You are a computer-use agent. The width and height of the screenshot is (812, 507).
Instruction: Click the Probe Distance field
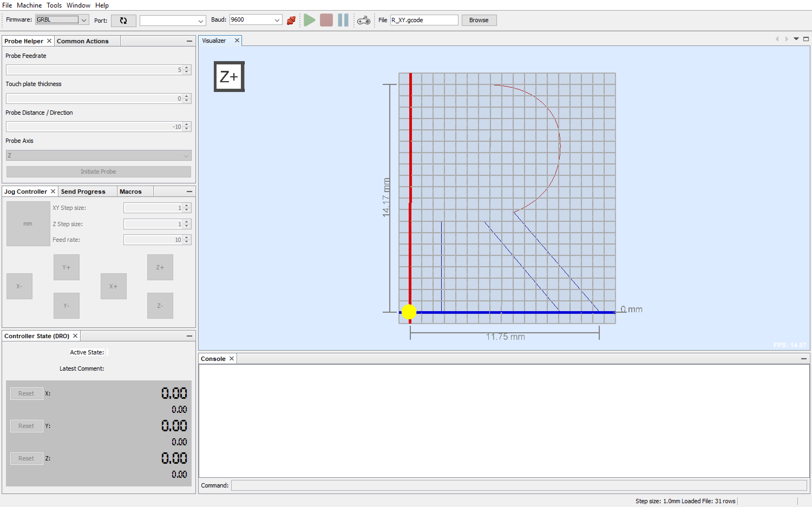tap(94, 126)
